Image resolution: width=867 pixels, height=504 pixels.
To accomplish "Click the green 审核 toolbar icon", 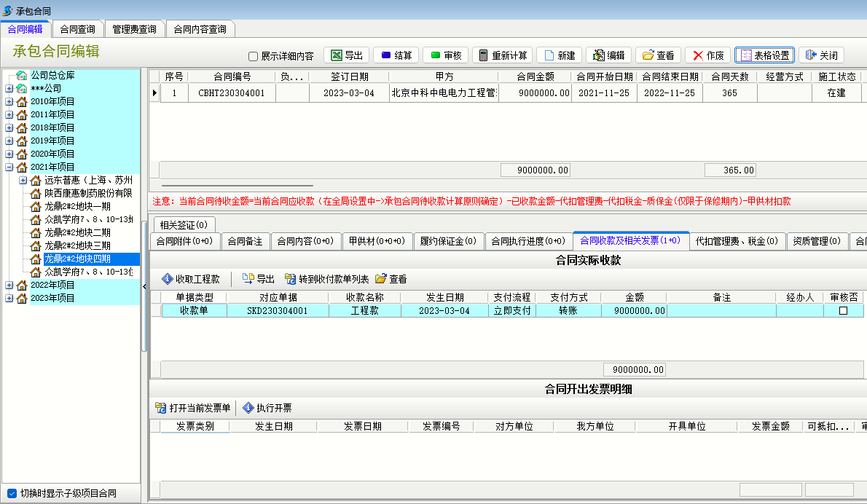I will 436,55.
